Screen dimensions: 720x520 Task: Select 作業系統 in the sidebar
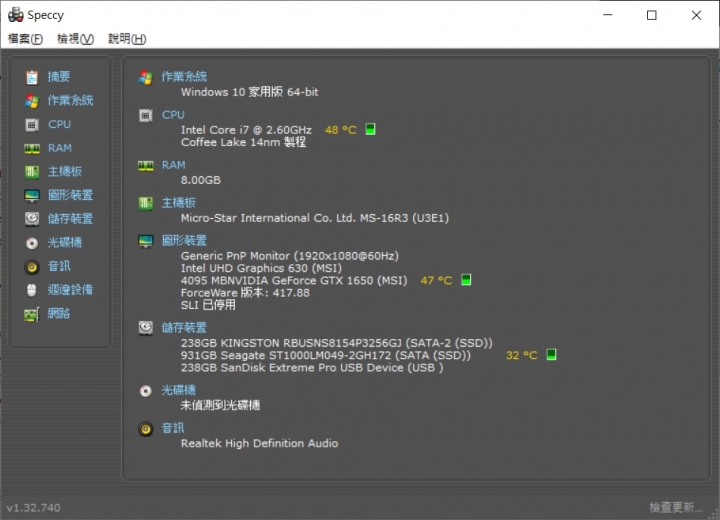(70, 101)
